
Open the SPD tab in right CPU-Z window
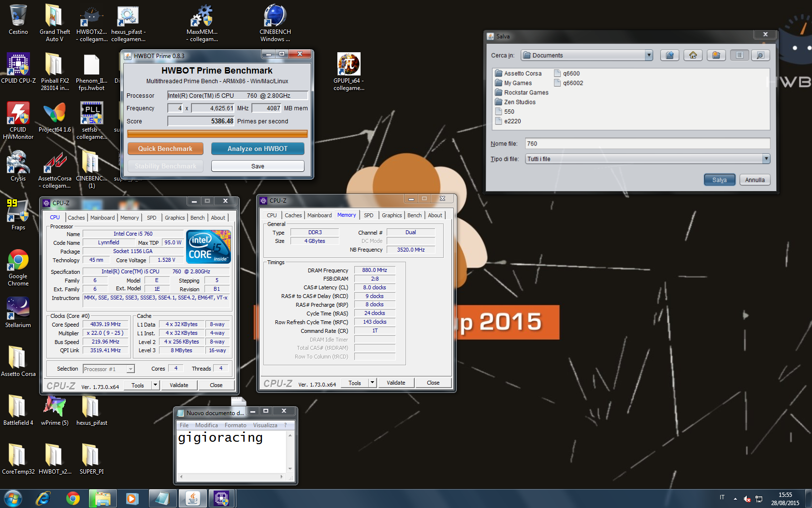coord(368,215)
